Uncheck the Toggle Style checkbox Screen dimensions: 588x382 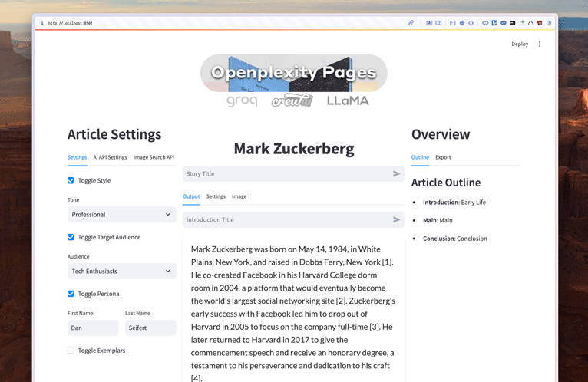71,180
